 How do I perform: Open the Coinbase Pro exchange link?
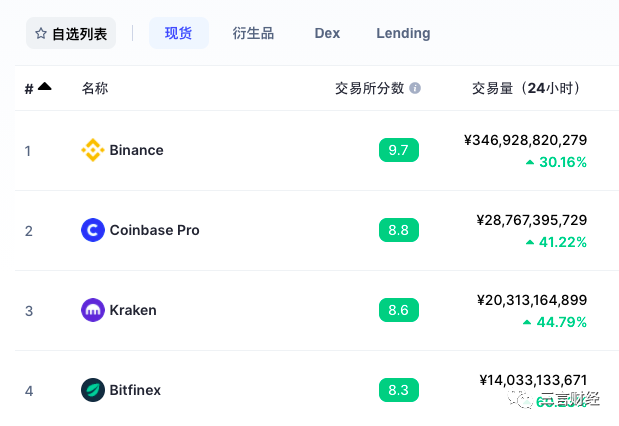[x=154, y=230]
